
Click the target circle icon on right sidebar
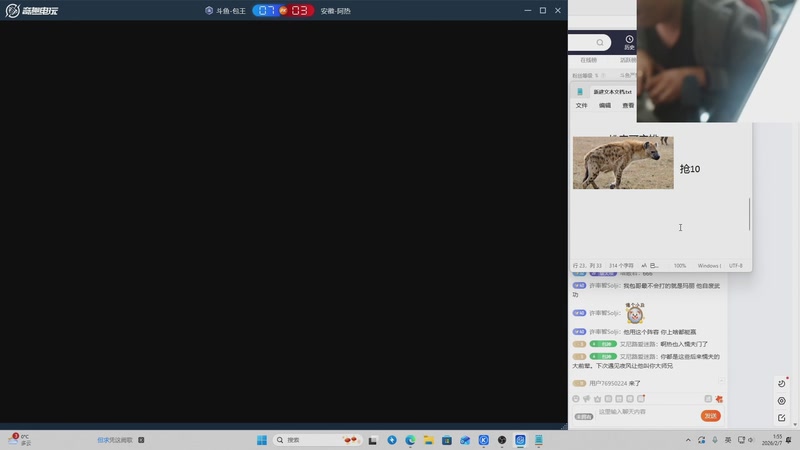coord(782,401)
